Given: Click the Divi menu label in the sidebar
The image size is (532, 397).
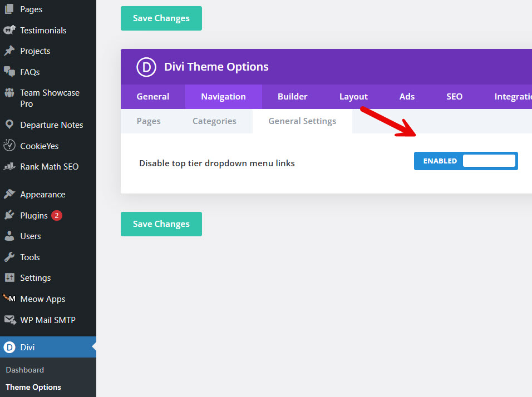Looking at the screenshot, I should (x=27, y=348).
